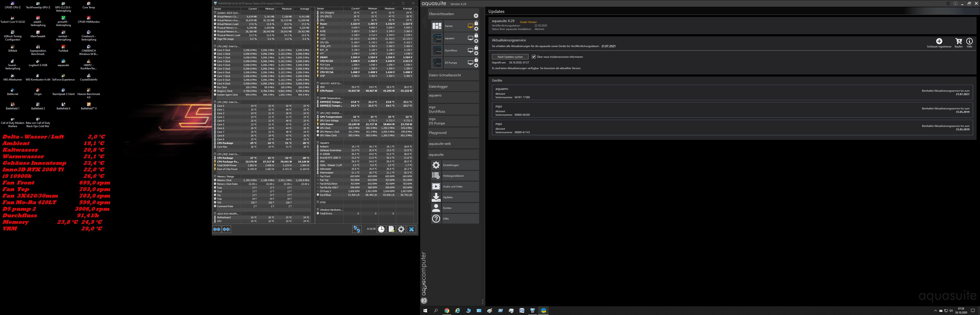Open CPUID CPU-Z desktop icon
980x315 pixels.
(x=12, y=5)
